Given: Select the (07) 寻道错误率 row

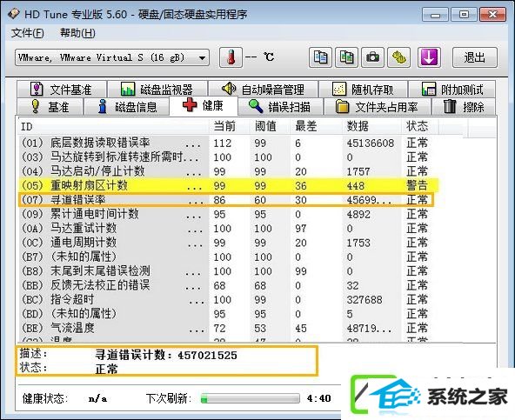Looking at the screenshot, I should pyautogui.click(x=227, y=200).
